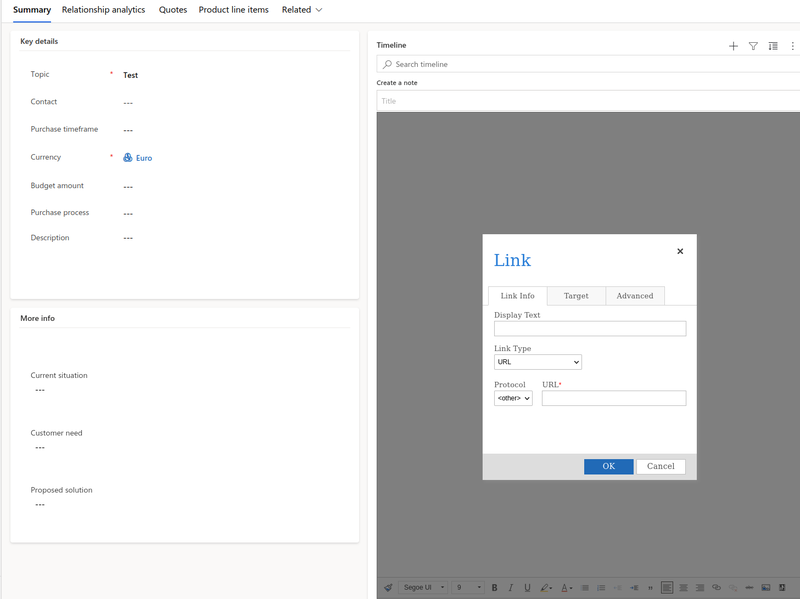Click the Euro currency lookup icon
Screen dimensions: 800x599
tap(128, 158)
